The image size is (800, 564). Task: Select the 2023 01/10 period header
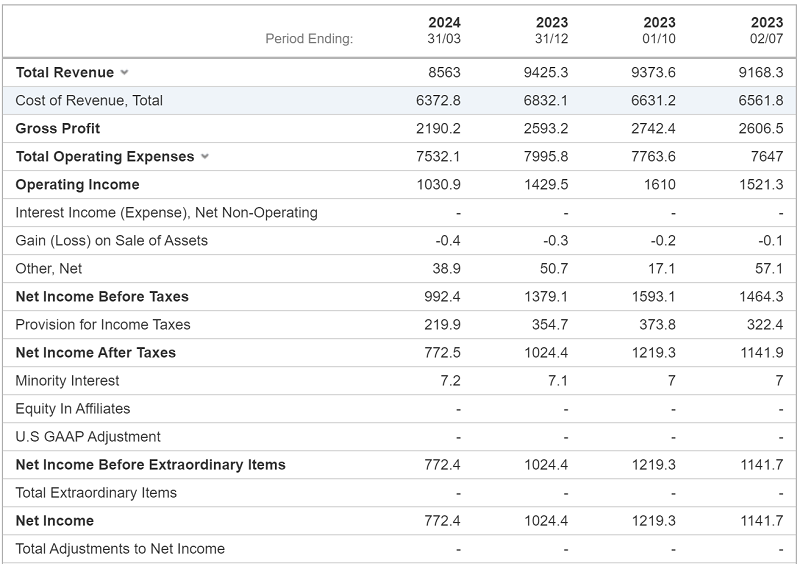(659, 30)
